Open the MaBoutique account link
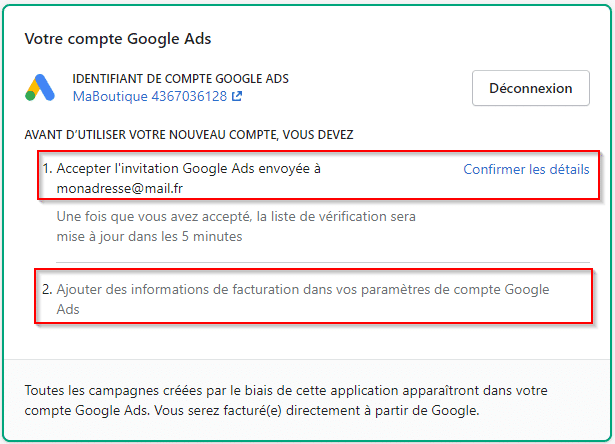615x444 pixels. click(x=109, y=97)
